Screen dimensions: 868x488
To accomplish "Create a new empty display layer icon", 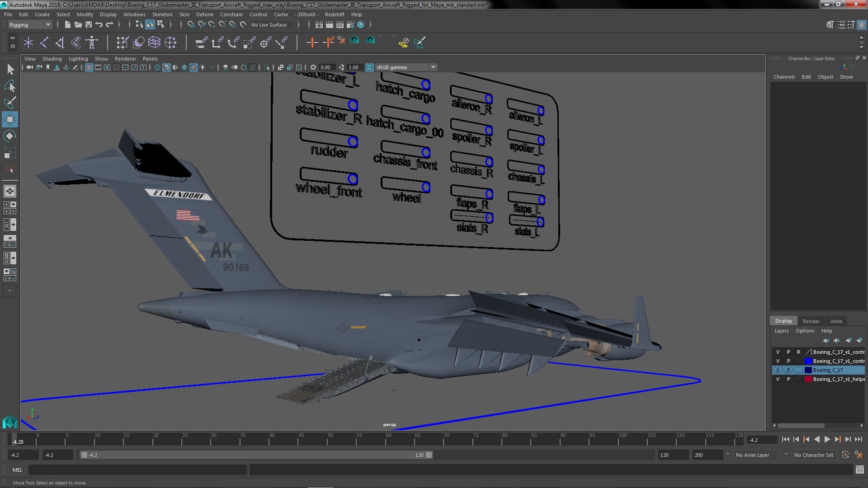I will click(849, 340).
